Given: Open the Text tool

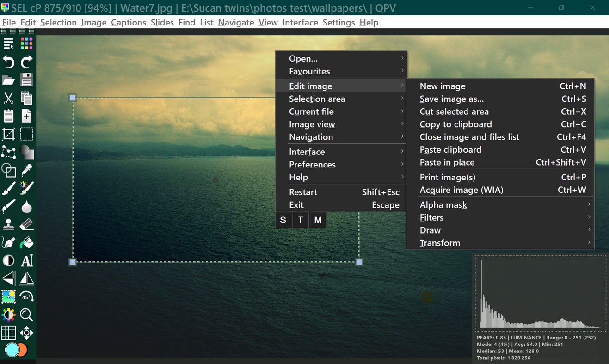Looking at the screenshot, I should pos(26,260).
